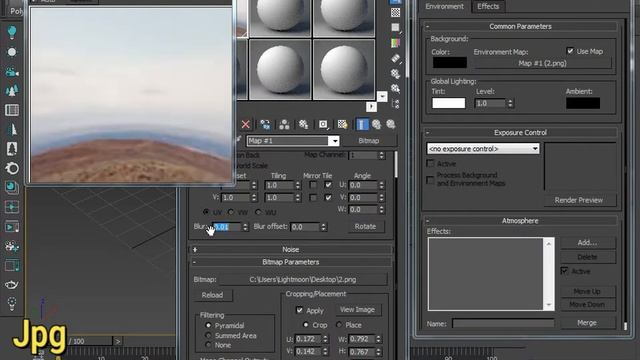Open the Material ID Channel icon
640x360 pixels.
point(323,124)
